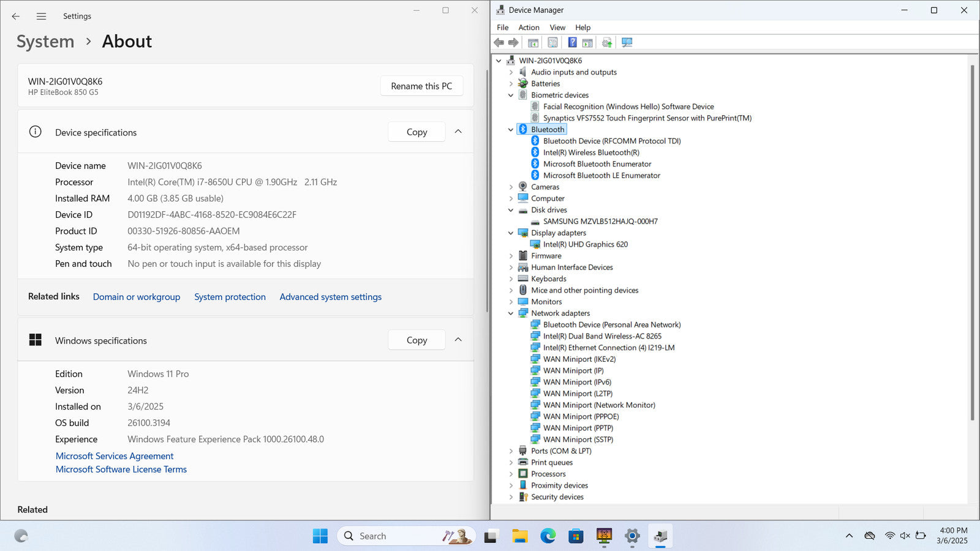Collapse the Windows specifications section
Screen dimensions: 980x551
click(x=458, y=340)
